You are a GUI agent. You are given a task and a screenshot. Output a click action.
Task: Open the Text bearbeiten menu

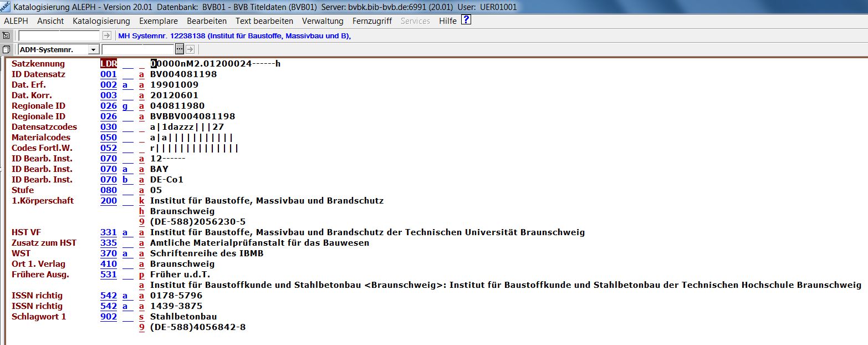264,21
